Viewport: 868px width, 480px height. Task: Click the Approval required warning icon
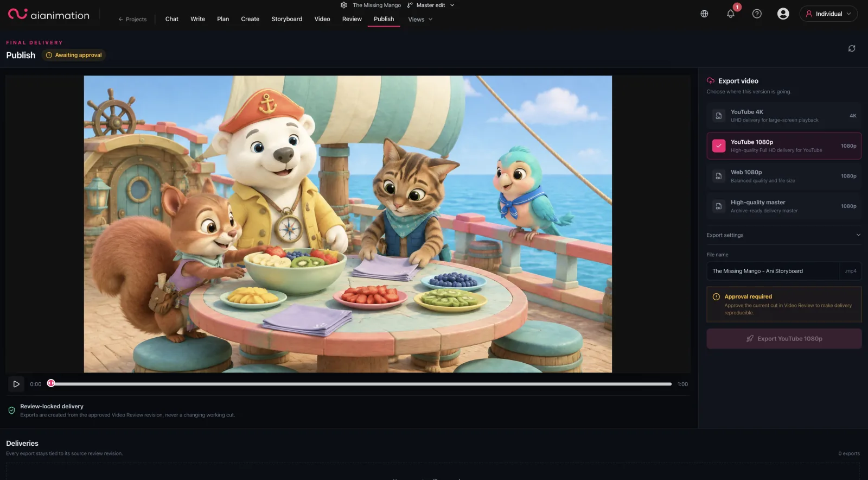pyautogui.click(x=716, y=297)
